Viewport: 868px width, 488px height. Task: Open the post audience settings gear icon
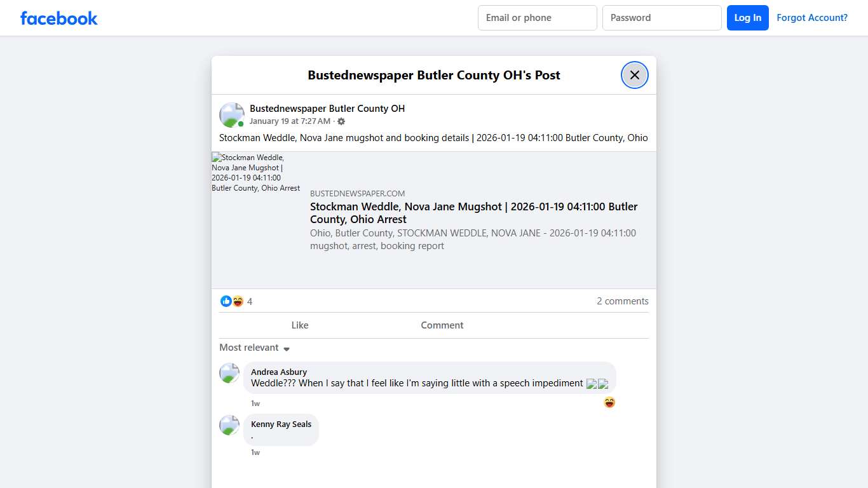341,121
